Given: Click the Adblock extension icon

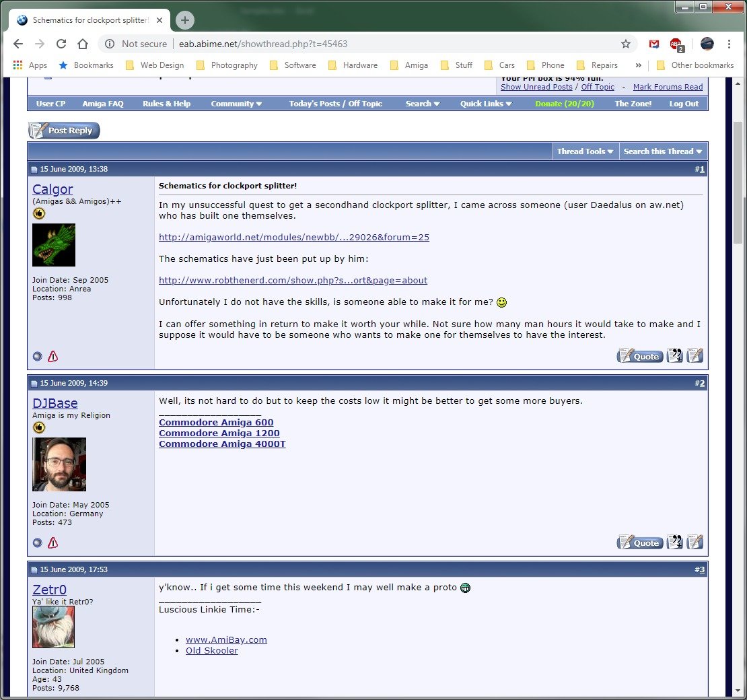Looking at the screenshot, I should tap(676, 44).
